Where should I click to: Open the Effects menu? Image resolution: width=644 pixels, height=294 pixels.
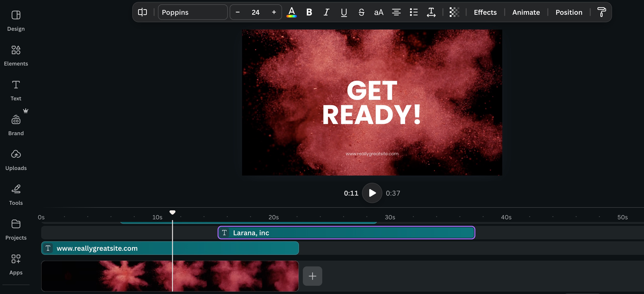tap(485, 12)
